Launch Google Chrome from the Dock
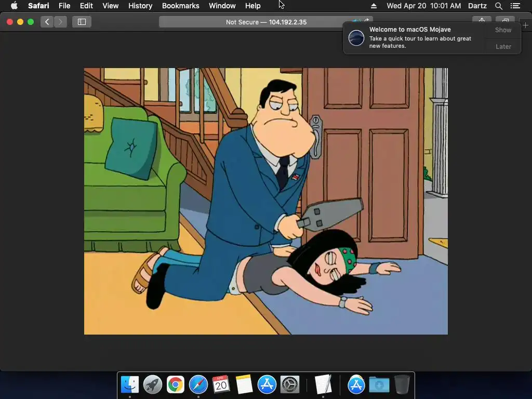The height and width of the screenshot is (399, 532). (175, 385)
